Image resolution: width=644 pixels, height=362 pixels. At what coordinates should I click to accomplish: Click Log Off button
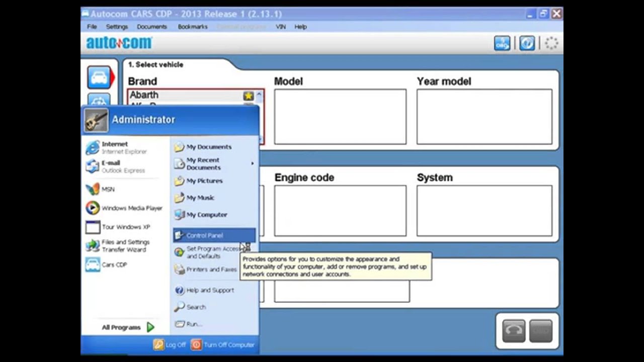point(170,345)
